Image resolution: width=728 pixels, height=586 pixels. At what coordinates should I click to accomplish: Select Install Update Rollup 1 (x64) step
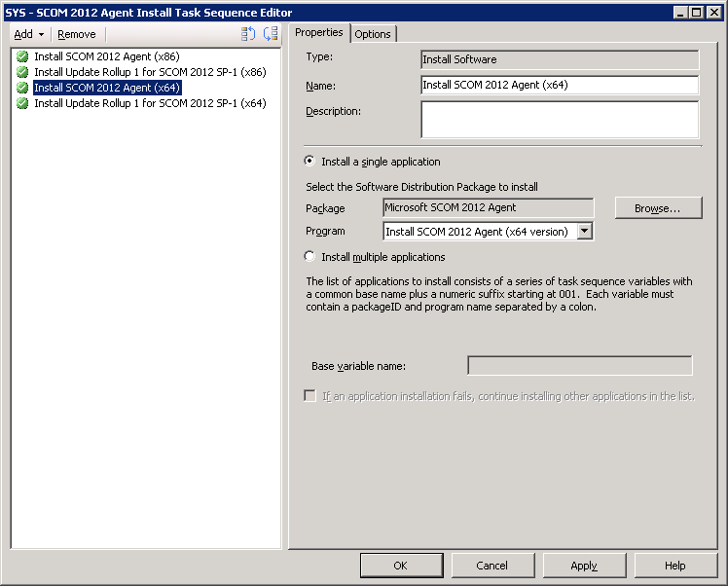150,103
